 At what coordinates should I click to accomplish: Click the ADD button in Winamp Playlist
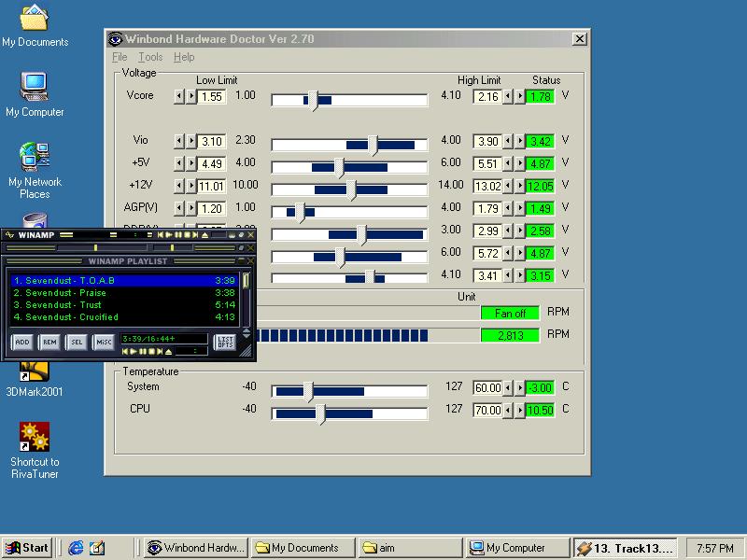(x=21, y=342)
